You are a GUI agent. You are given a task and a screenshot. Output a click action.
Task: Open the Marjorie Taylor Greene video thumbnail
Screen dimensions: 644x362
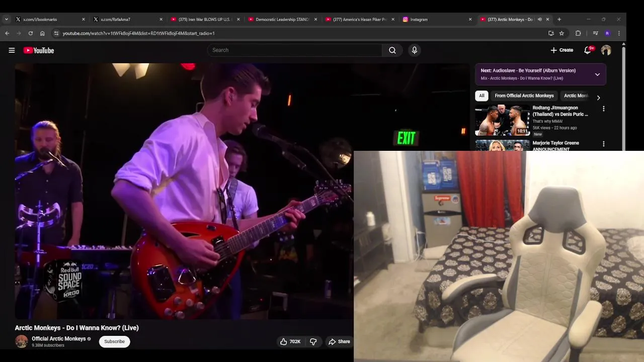(x=502, y=145)
